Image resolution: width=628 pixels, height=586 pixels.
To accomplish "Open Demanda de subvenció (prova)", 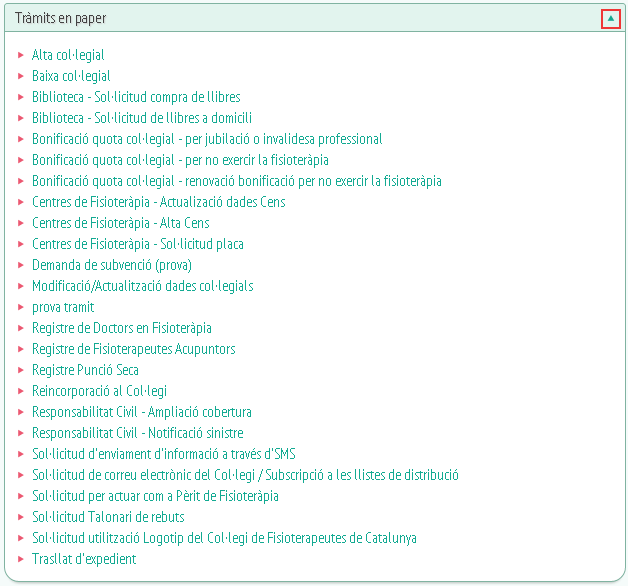I will [x=112, y=265].
